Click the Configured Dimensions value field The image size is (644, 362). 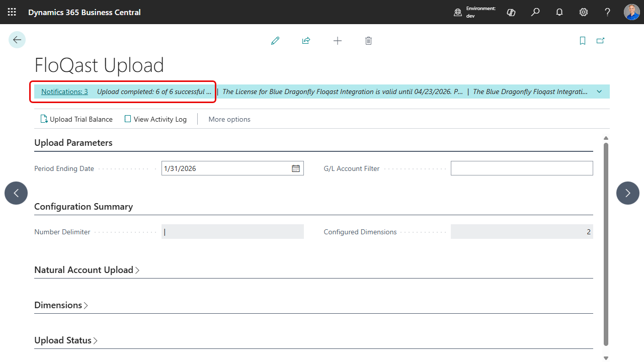point(522,232)
